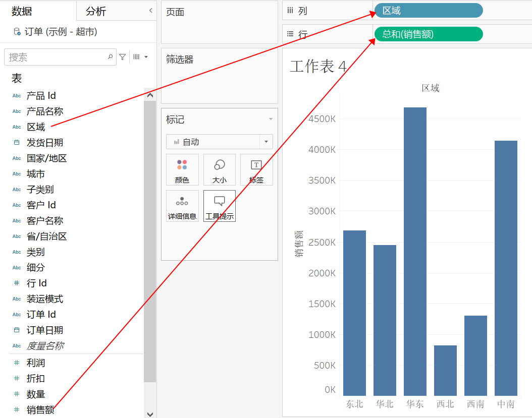Select the 总和(销售额) pill on rows shelf
The width and height of the screenshot is (532, 418).
pos(429,34)
